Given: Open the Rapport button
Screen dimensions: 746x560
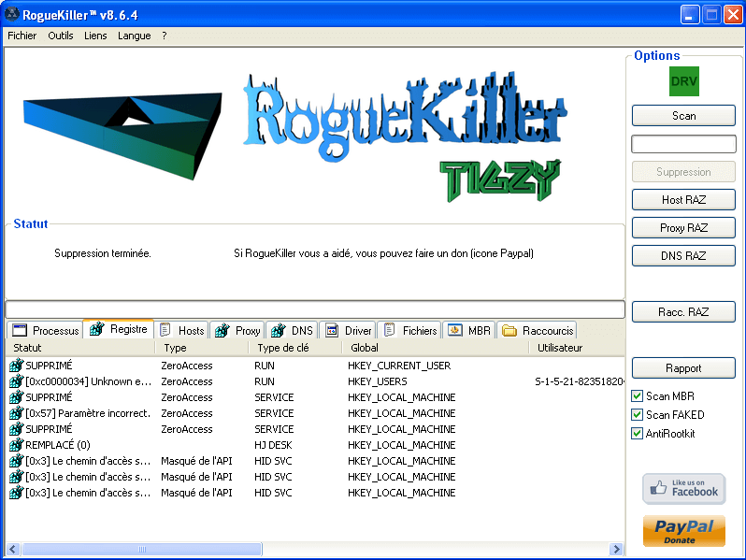Looking at the screenshot, I should pos(683,368).
